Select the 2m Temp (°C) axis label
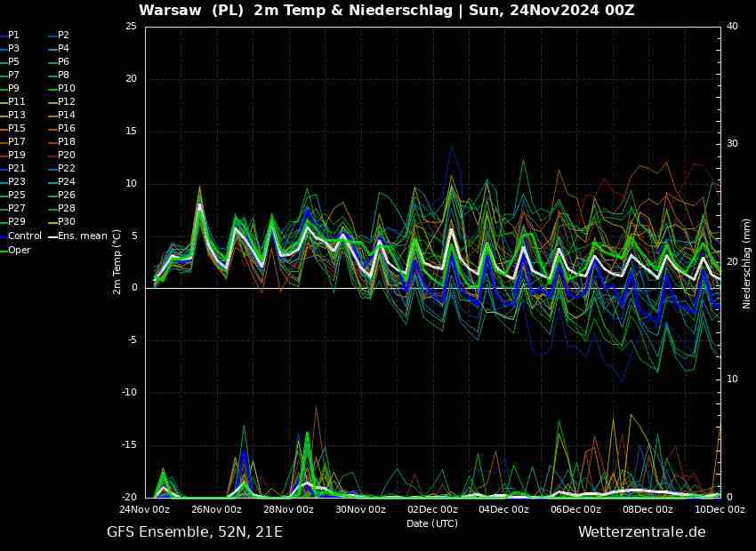The image size is (756, 551). 117,262
